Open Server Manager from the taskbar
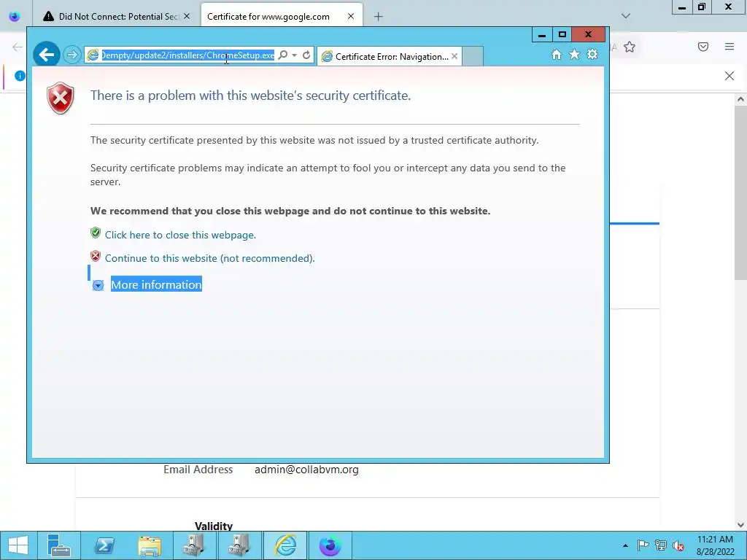 click(58, 545)
